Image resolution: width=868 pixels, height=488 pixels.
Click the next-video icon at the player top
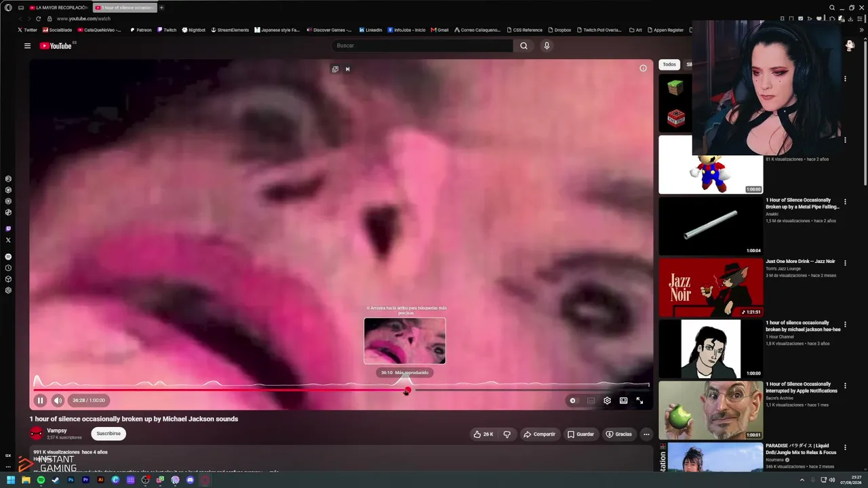347,69
